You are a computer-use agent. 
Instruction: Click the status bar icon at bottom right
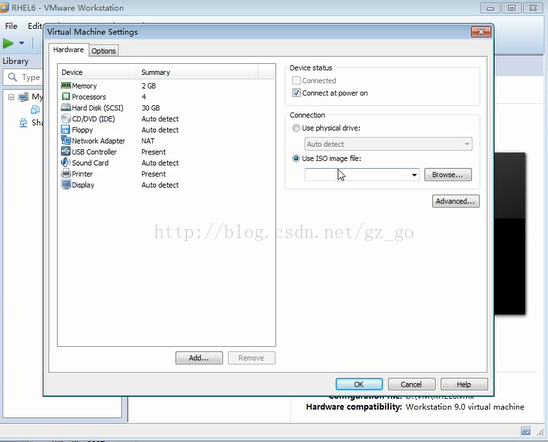tap(525, 430)
